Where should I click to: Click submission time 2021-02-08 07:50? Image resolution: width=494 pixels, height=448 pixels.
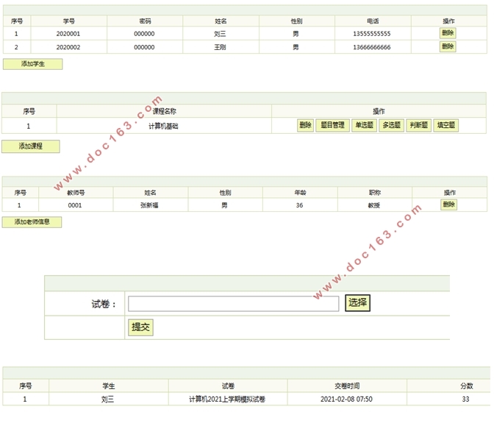coord(346,399)
